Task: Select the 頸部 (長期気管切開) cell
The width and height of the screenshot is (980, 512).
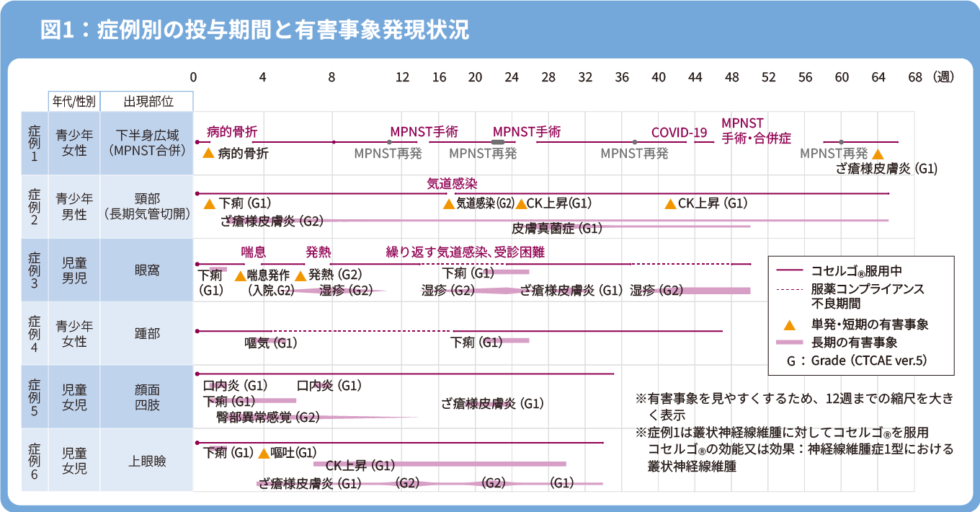Action: point(148,206)
